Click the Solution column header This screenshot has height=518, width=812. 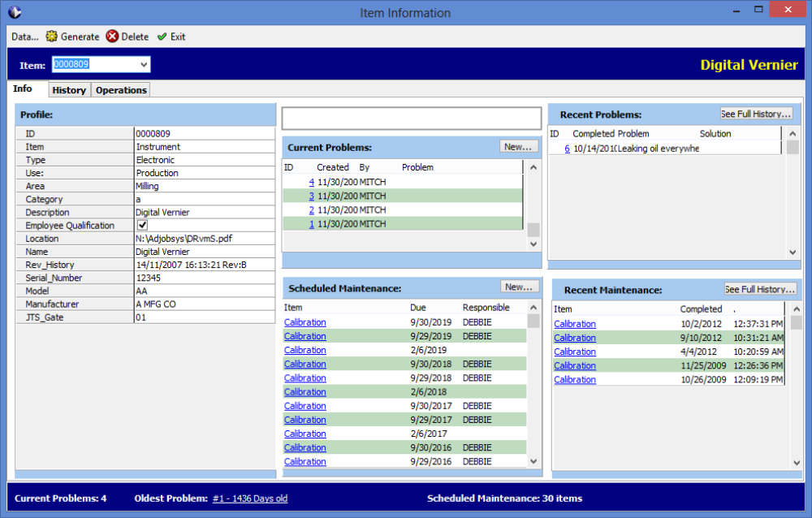pos(715,134)
